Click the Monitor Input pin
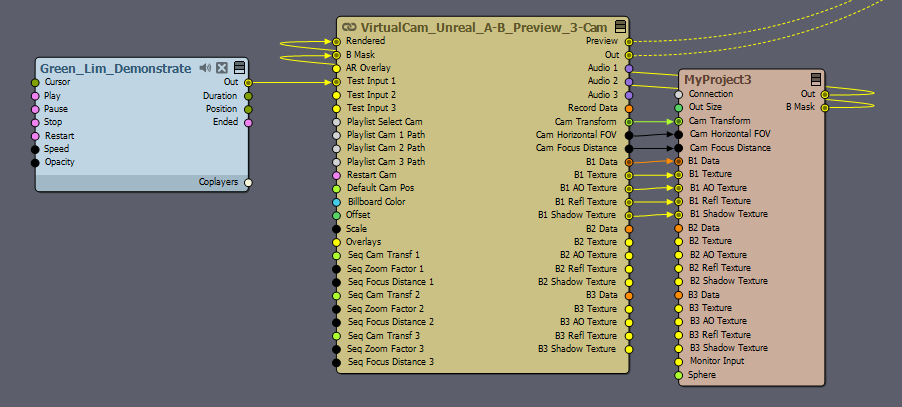Viewport: 902px width, 407px height. (x=679, y=362)
